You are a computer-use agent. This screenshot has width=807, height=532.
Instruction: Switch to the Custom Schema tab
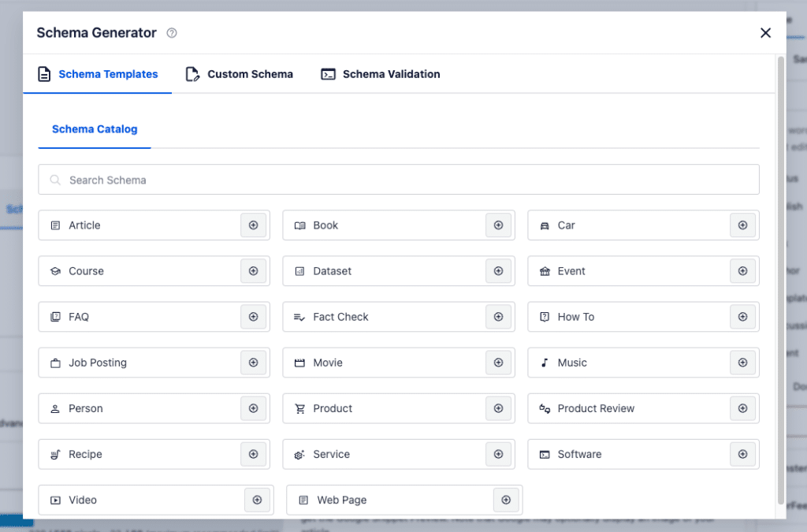[x=240, y=74]
